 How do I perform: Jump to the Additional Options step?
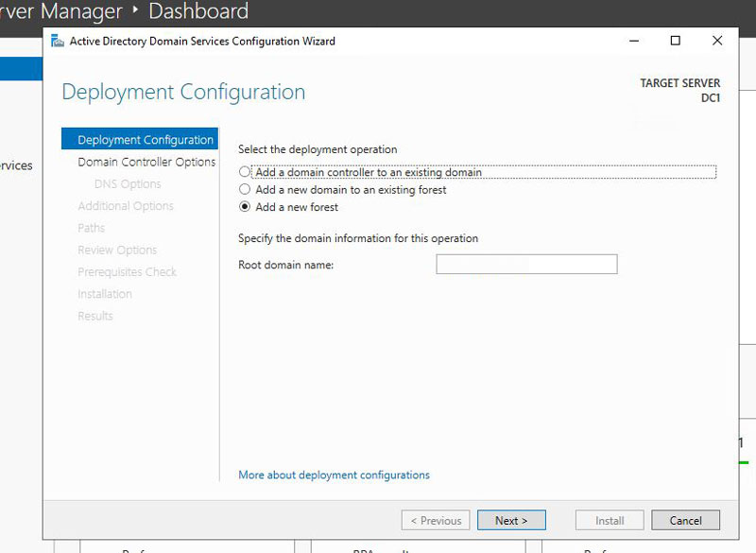126,206
